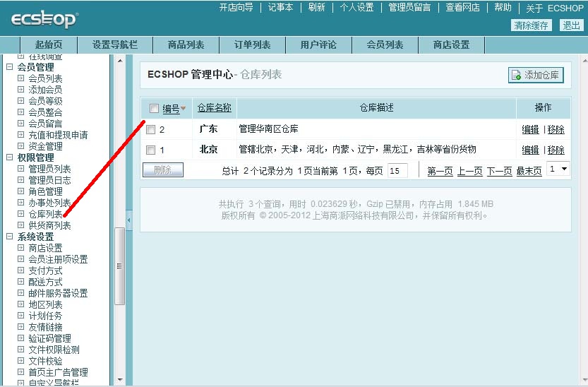Click the 清除缓存 clear cache button

[x=531, y=25]
